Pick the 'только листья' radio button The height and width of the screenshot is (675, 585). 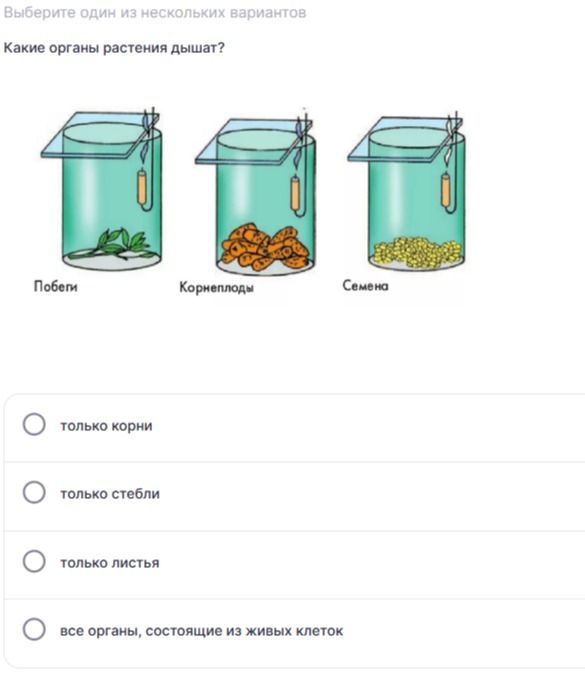pos(34,561)
